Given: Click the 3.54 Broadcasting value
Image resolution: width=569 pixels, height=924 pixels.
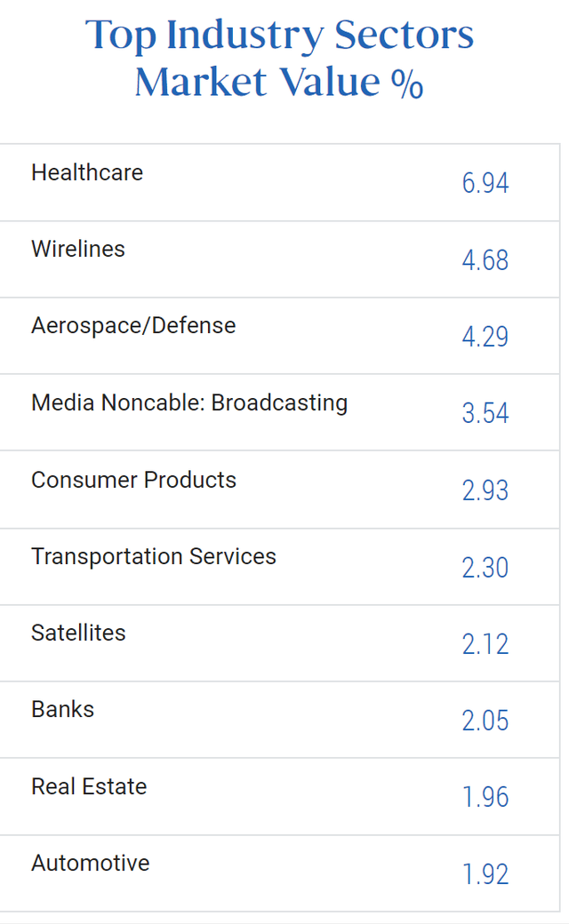Looking at the screenshot, I should click(485, 412).
